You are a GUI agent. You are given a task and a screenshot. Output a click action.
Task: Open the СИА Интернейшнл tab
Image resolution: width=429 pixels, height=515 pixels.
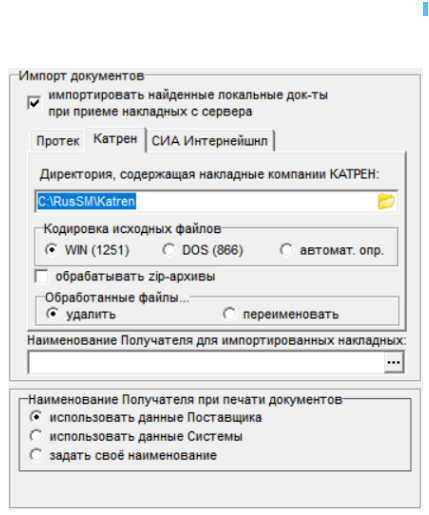click(210, 141)
